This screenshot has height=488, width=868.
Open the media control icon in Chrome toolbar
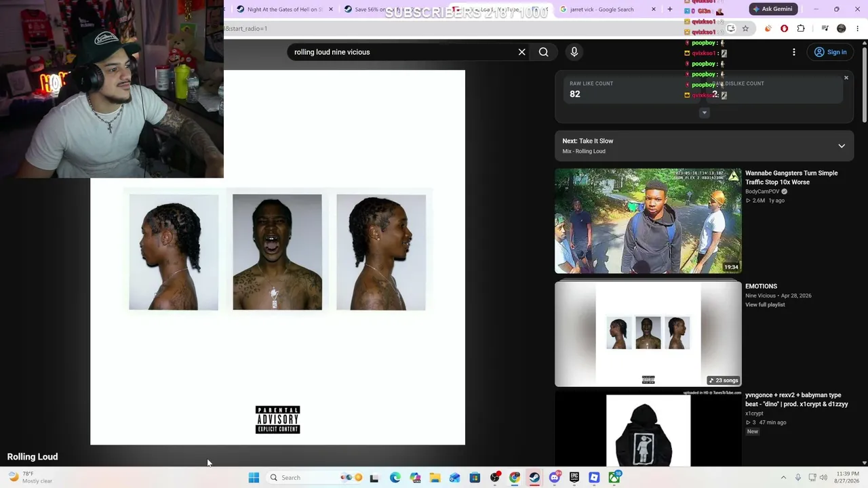(x=825, y=28)
